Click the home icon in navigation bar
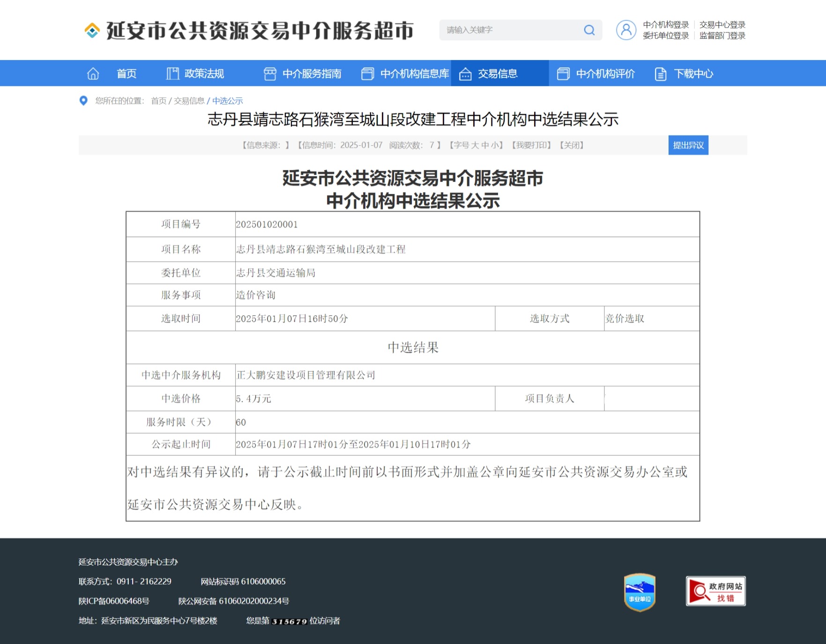Screen dimensions: 826x644 pyautogui.click(x=93, y=74)
